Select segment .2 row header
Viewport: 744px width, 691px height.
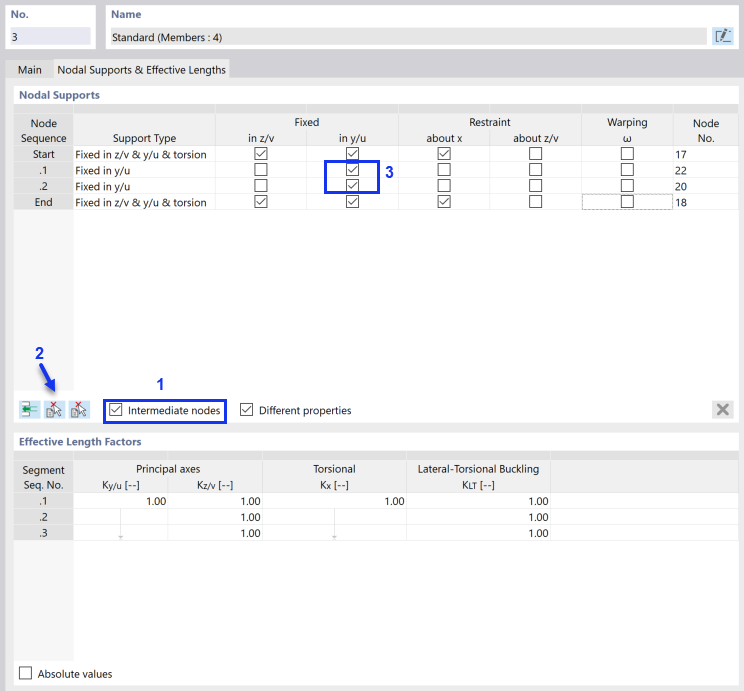[x=44, y=517]
